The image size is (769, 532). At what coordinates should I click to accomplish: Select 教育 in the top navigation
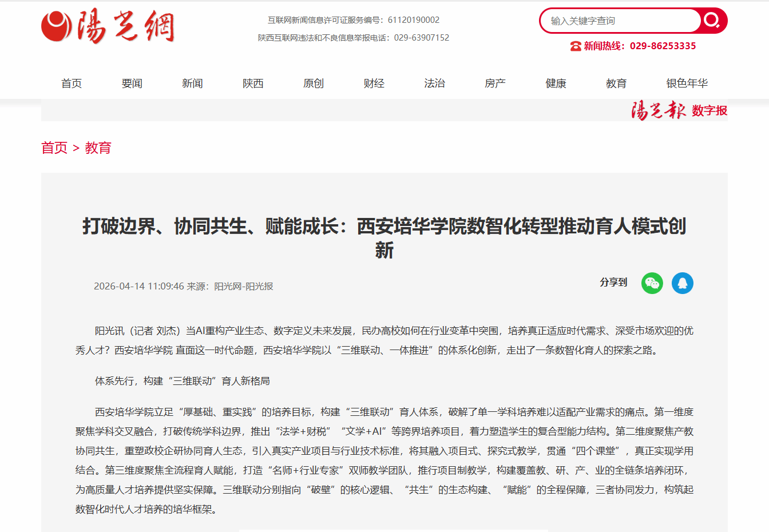pos(616,84)
